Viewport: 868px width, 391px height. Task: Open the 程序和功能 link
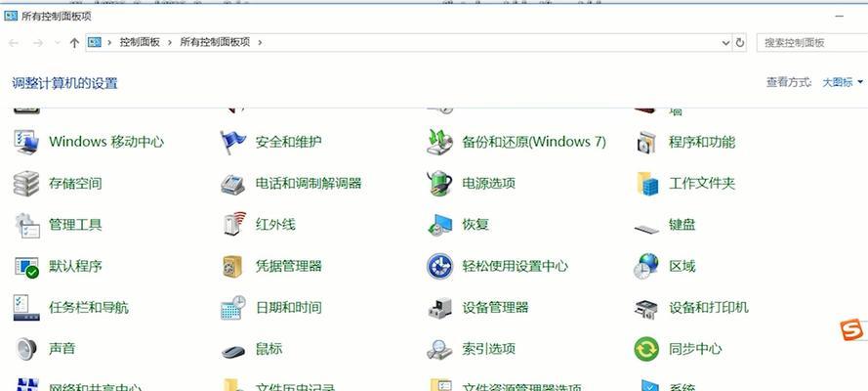702,142
